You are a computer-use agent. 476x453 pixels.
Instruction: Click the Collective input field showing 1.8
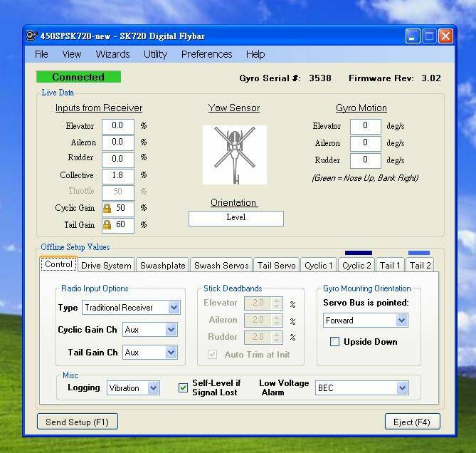(118, 176)
